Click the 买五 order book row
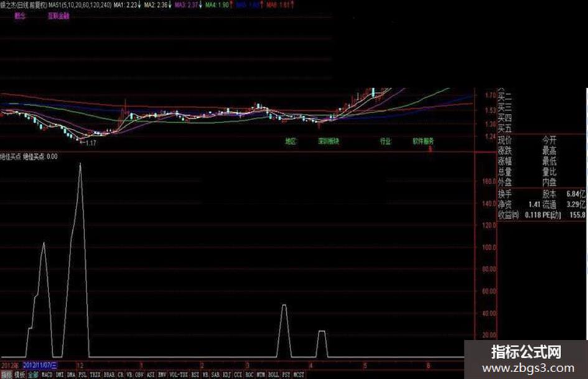 tap(505, 129)
